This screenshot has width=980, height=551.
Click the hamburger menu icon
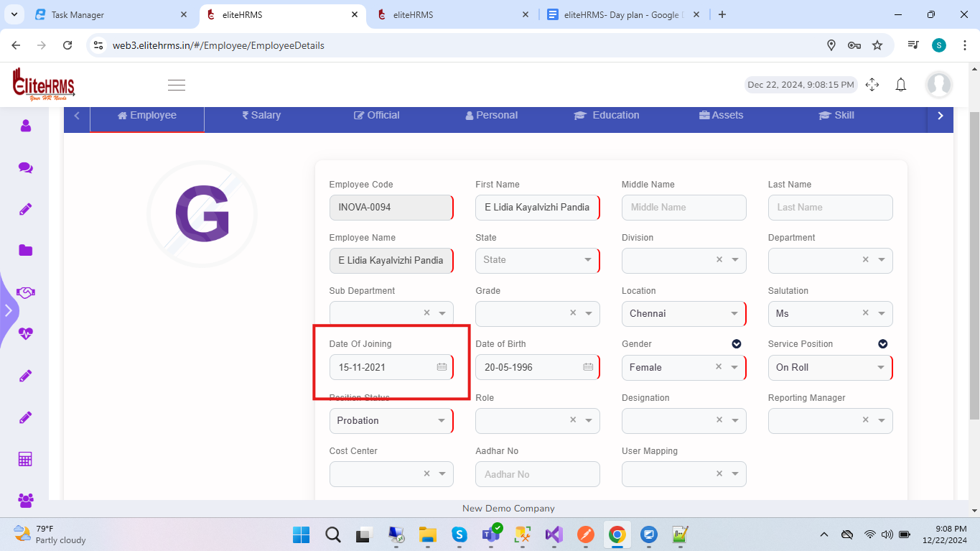coord(177,85)
